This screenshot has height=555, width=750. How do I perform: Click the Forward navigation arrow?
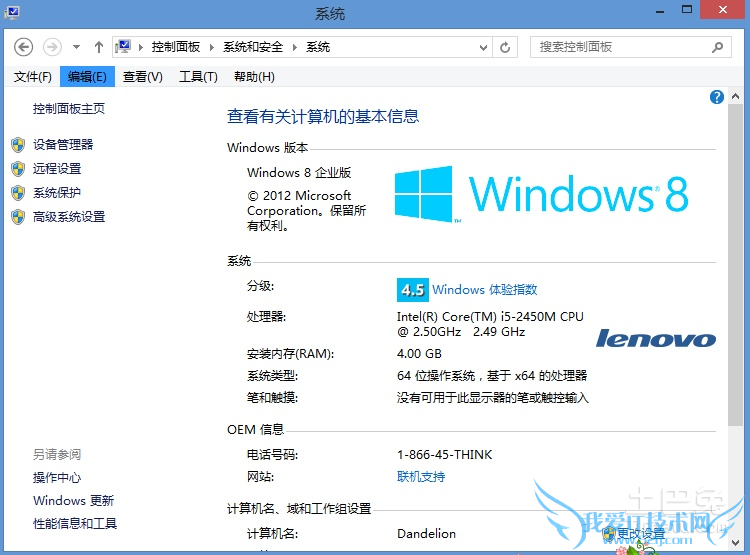(52, 47)
